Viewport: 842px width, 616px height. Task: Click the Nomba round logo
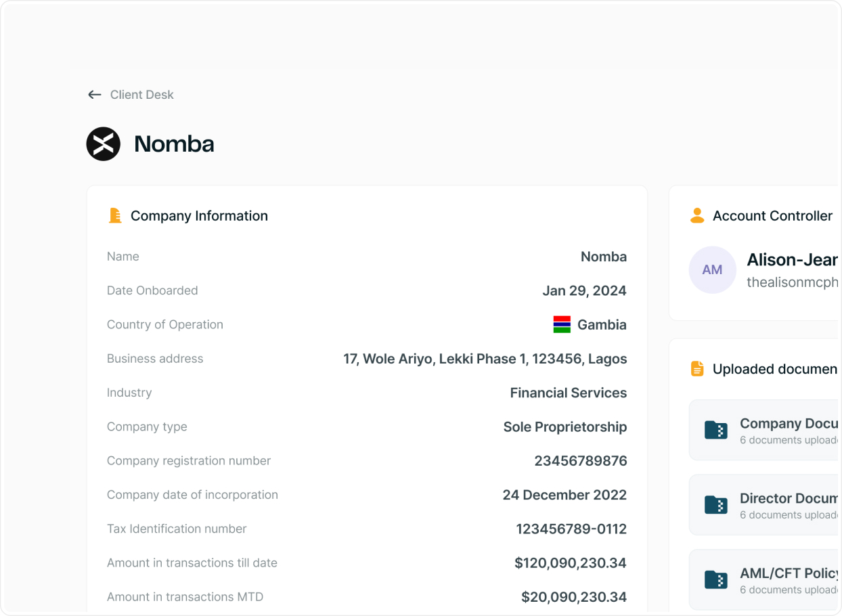tap(104, 144)
